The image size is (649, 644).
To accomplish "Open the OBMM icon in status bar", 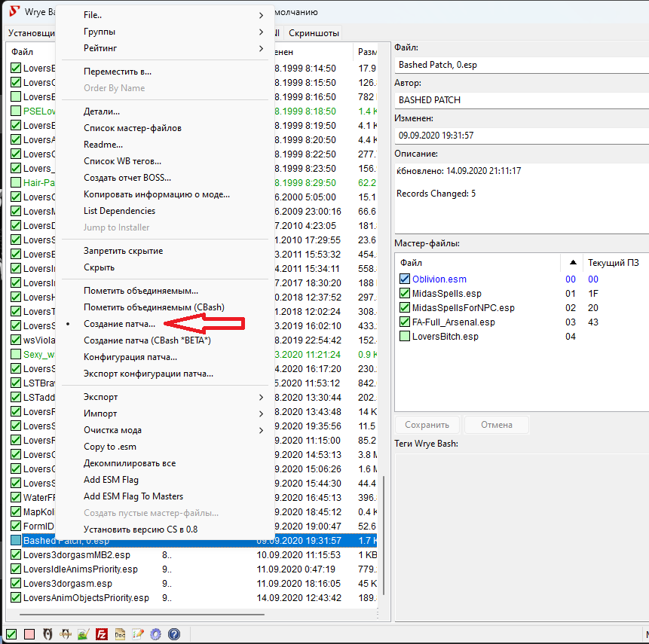I will tap(66, 634).
